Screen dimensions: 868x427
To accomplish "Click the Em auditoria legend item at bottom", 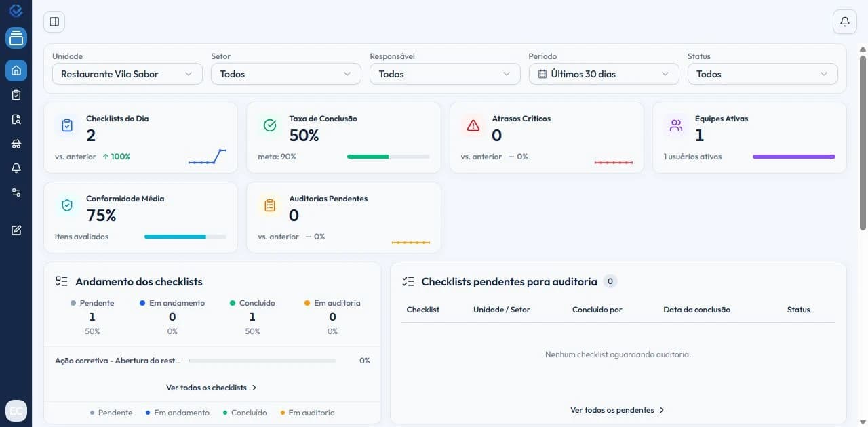I will click(307, 413).
